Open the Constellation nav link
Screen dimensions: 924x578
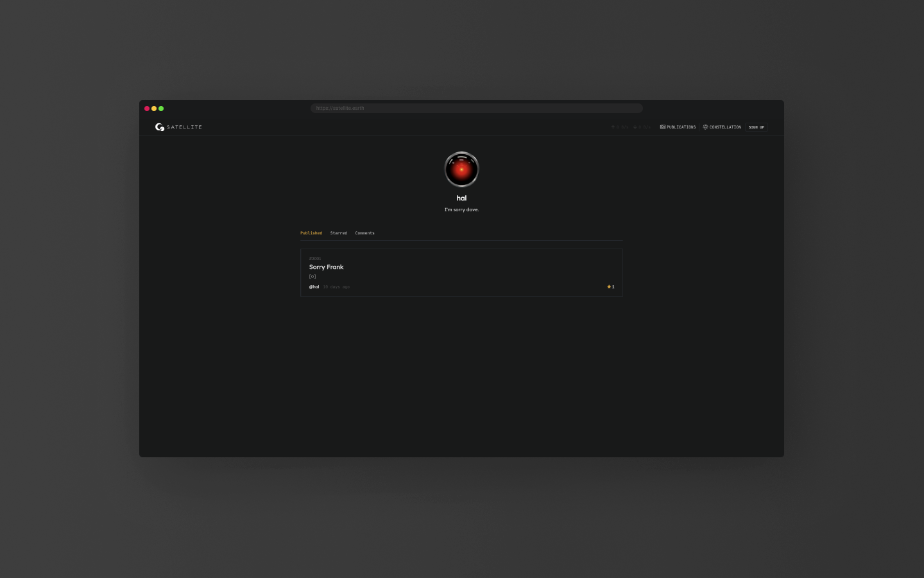click(x=722, y=127)
